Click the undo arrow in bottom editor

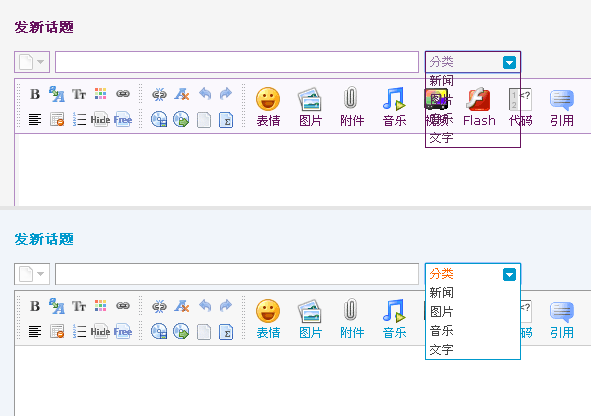(205, 306)
